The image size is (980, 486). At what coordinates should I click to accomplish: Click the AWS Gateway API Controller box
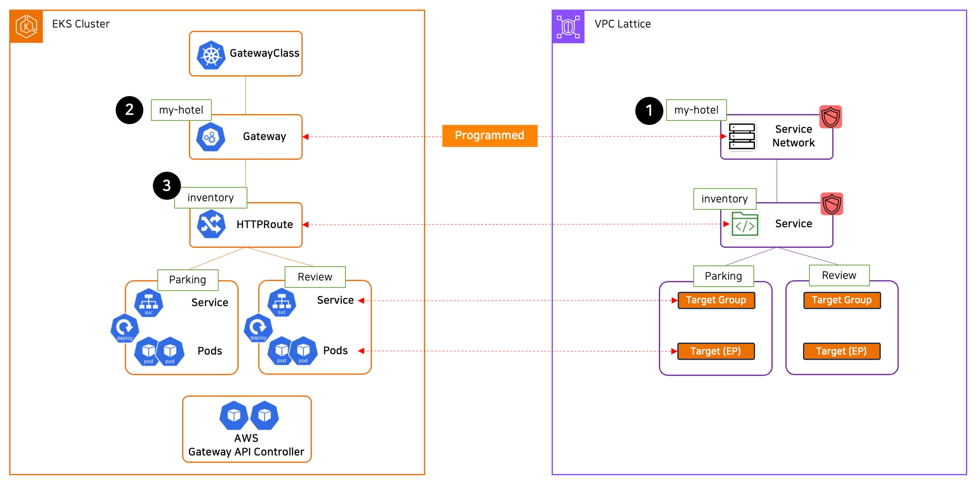click(x=247, y=429)
